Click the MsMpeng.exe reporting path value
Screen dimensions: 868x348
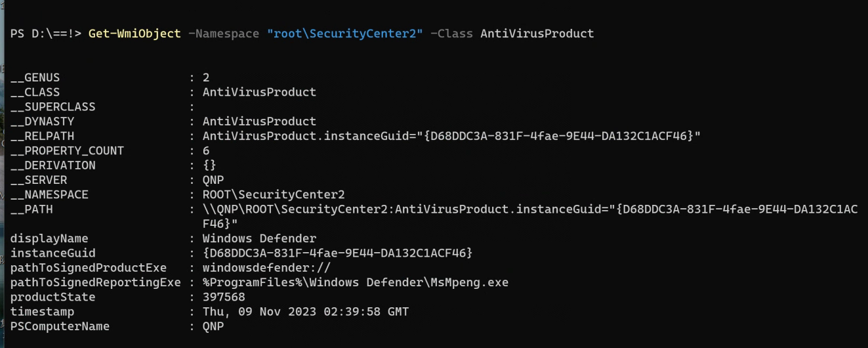coord(355,282)
